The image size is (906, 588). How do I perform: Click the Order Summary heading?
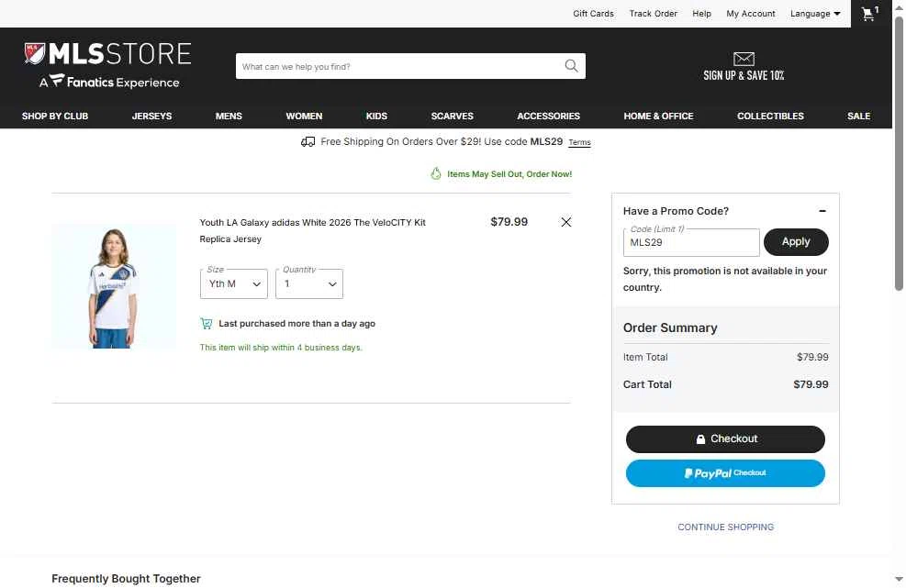(x=670, y=327)
